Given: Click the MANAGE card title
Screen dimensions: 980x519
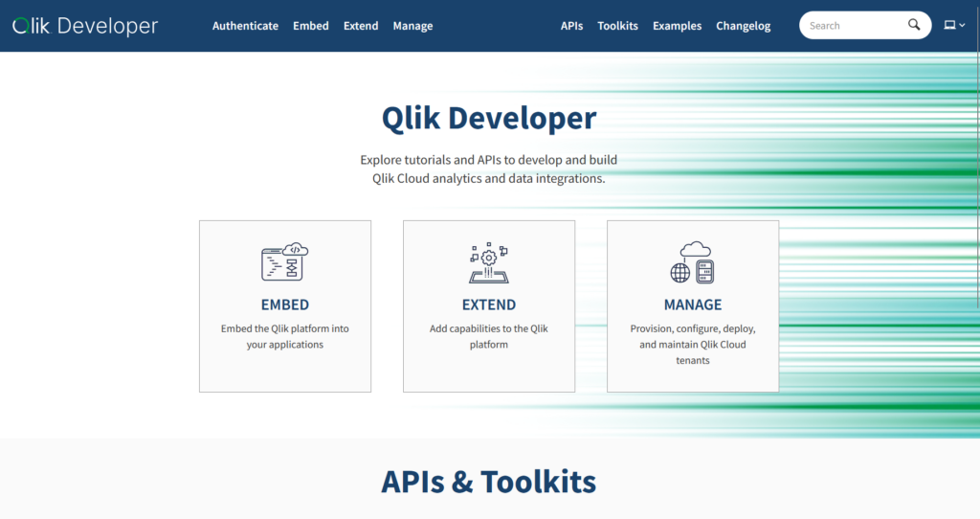Looking at the screenshot, I should click(692, 305).
